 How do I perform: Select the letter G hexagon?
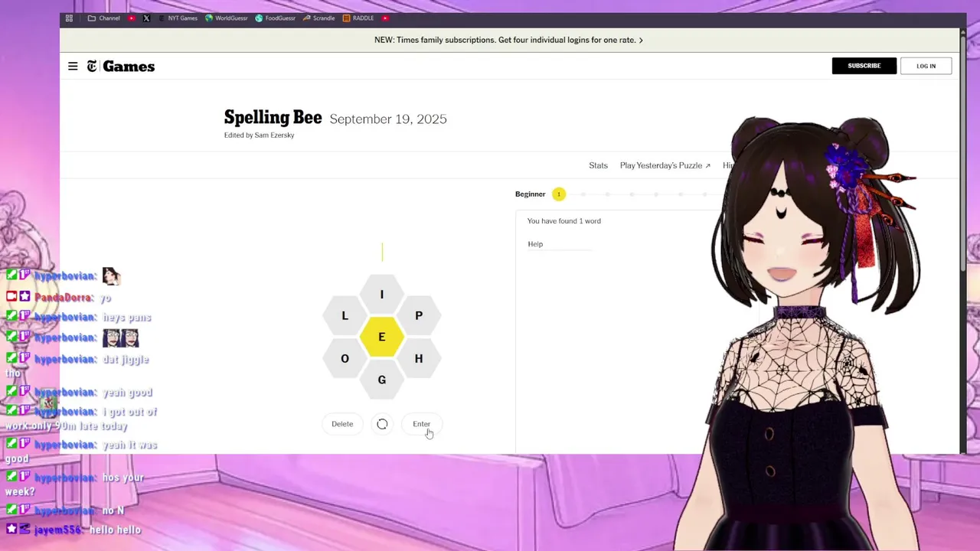[x=381, y=380]
